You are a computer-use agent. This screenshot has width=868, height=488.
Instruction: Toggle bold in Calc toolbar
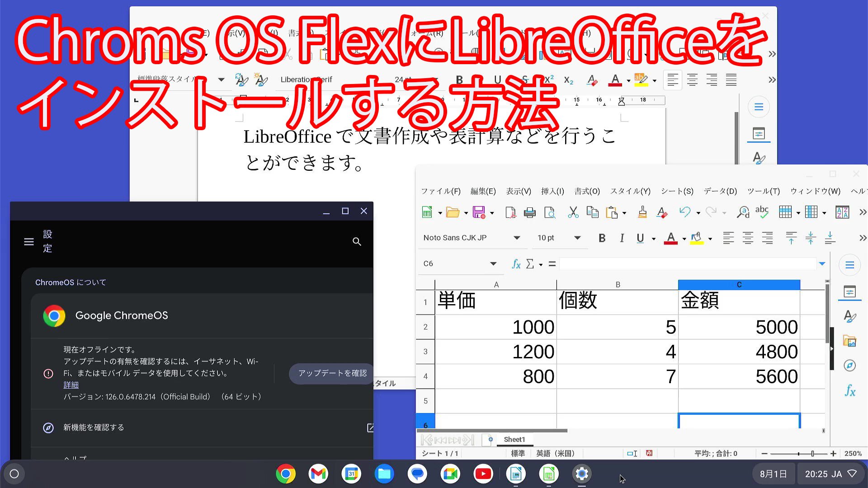click(x=602, y=238)
